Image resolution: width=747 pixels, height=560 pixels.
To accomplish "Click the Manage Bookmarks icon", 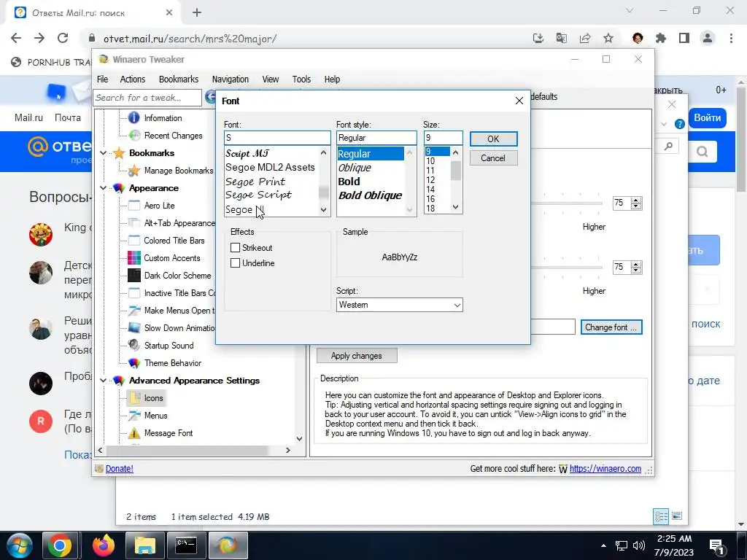I will coord(134,171).
